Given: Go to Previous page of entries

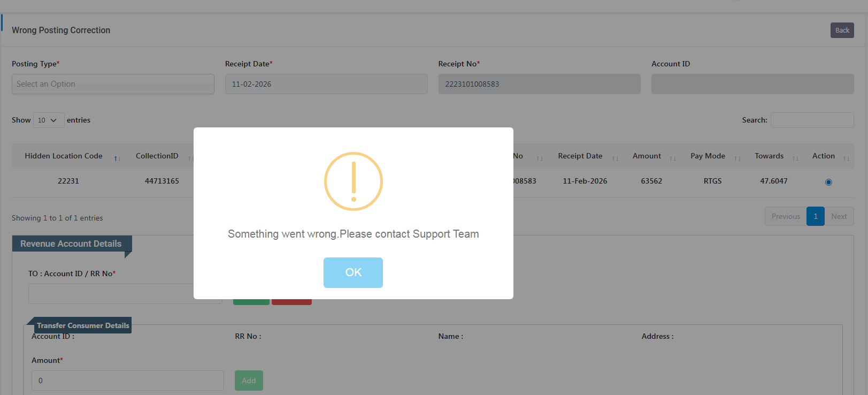Looking at the screenshot, I should pos(785,216).
